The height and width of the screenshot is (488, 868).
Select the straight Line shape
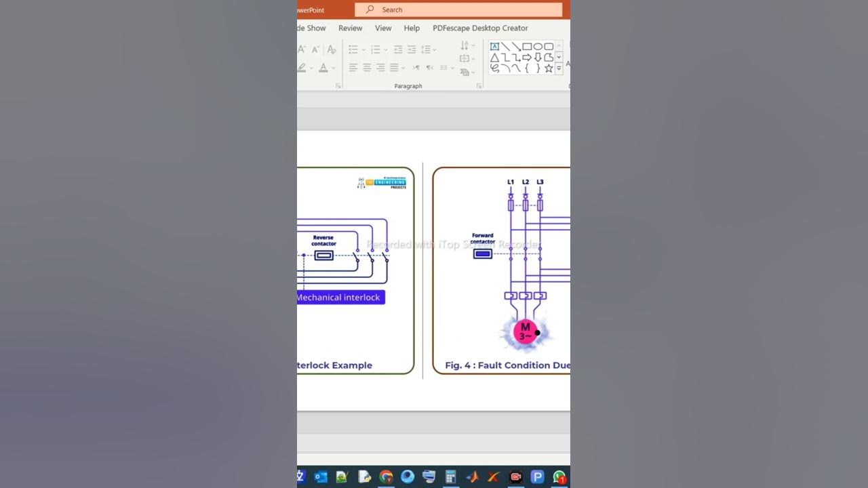coord(505,47)
